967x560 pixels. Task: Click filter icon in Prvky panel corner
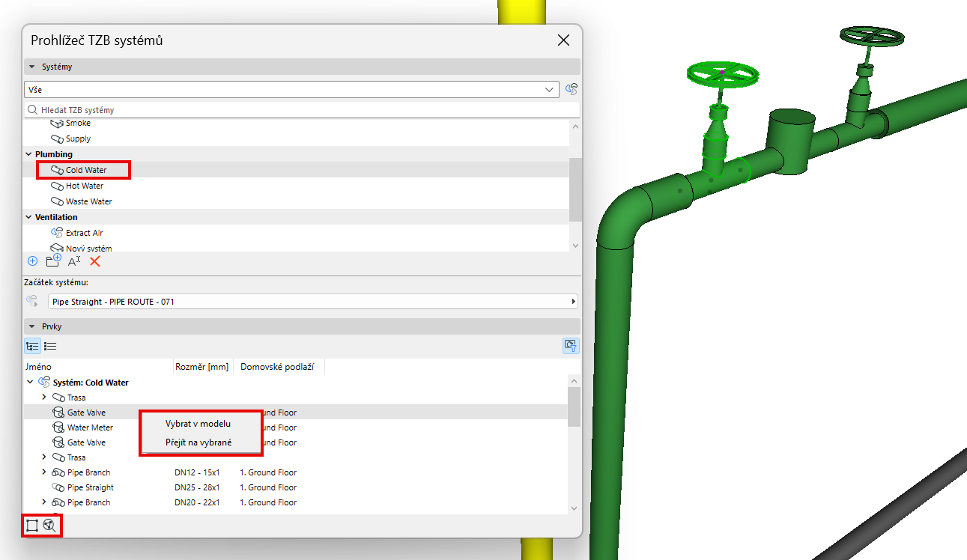(571, 346)
